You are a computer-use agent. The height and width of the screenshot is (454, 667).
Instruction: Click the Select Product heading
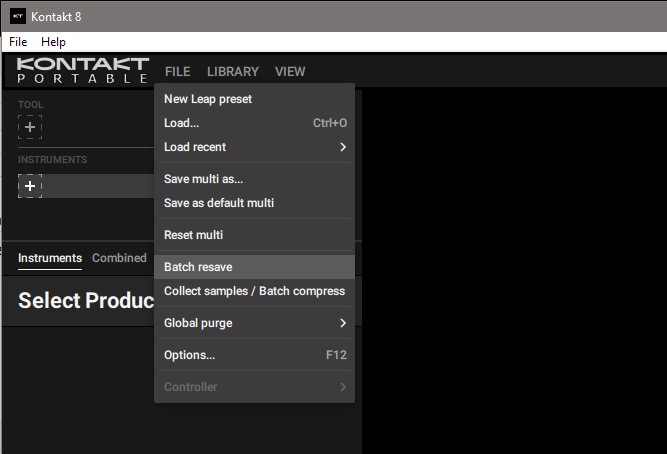click(x=86, y=300)
